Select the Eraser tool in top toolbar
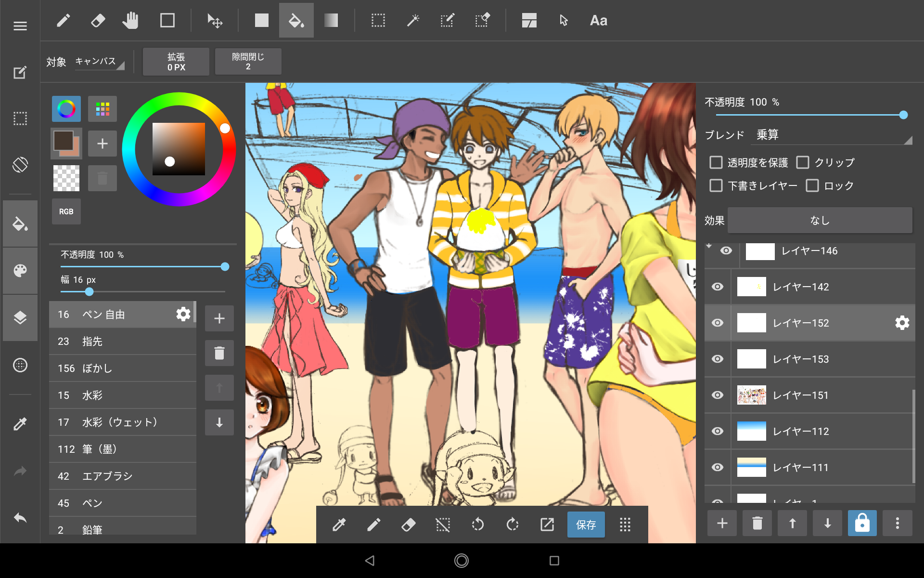This screenshot has width=924, height=578. 98,20
